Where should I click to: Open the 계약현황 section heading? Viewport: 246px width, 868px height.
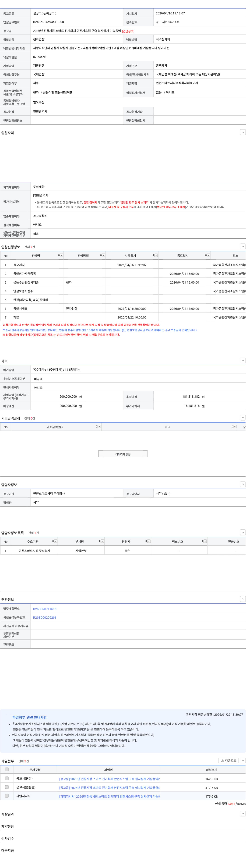7,826
